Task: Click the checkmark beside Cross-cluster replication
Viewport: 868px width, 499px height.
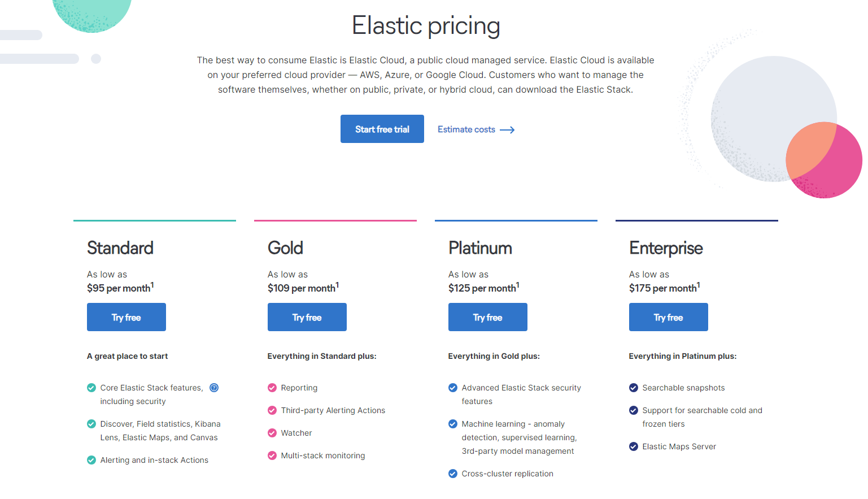Action: pos(453,474)
